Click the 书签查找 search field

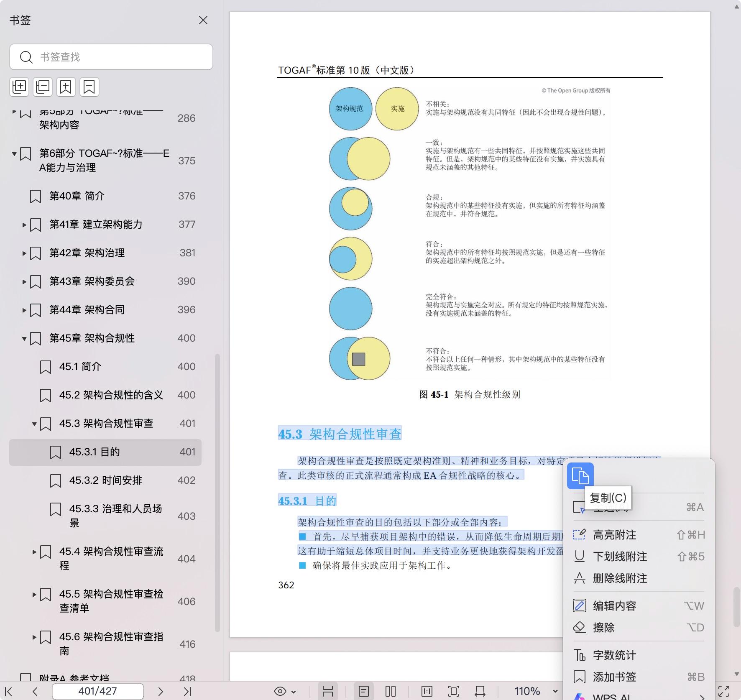tap(111, 57)
